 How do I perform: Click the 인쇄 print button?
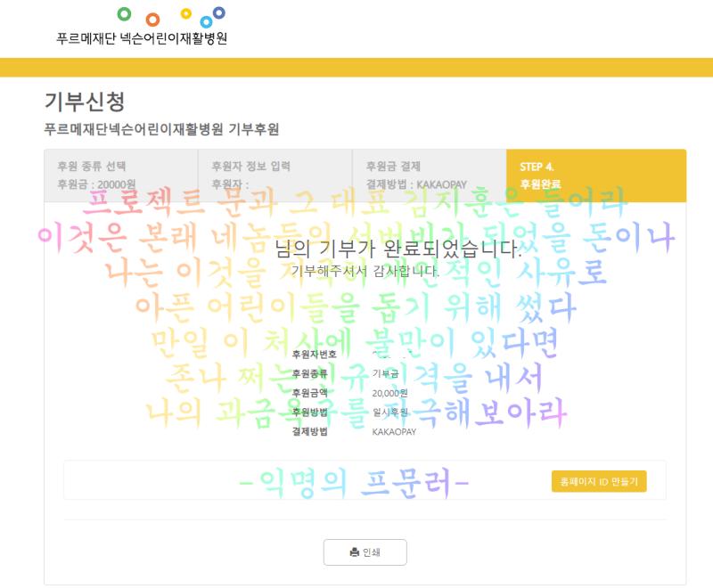pyautogui.click(x=365, y=552)
